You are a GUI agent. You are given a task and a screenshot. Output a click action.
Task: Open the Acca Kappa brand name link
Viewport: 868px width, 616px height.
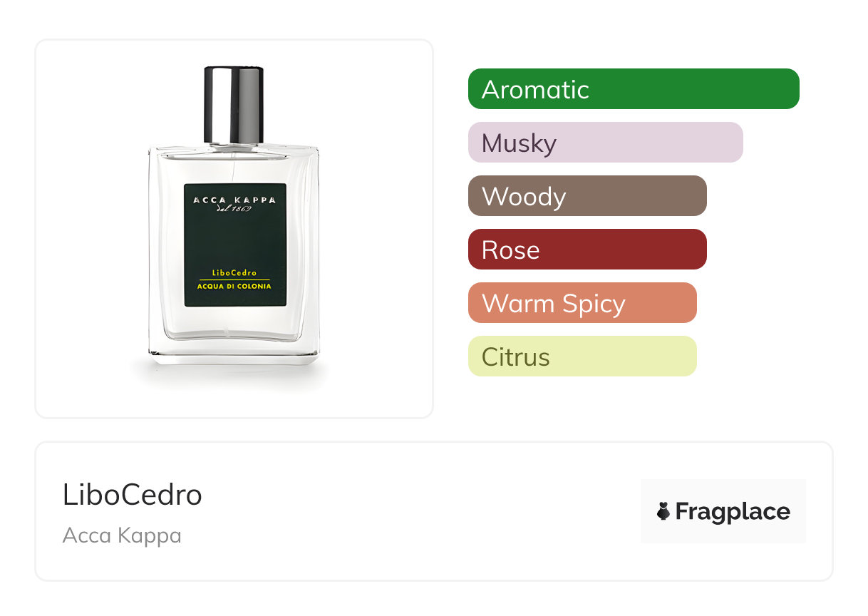[x=122, y=535]
